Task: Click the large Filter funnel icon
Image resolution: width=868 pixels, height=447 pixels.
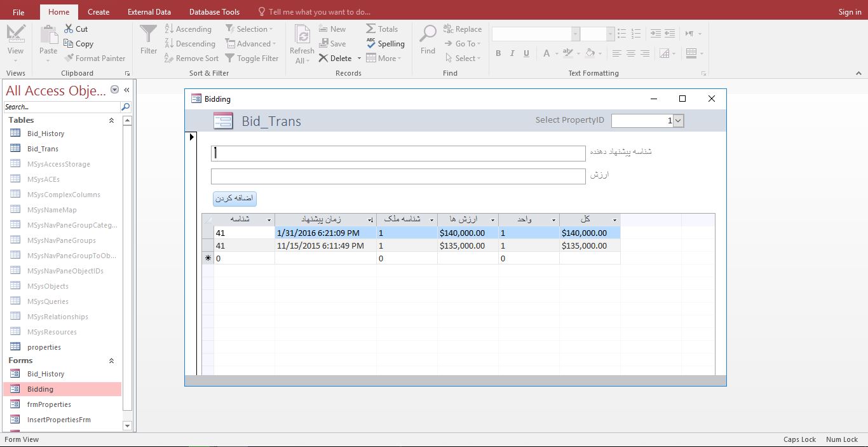Action: (x=148, y=34)
